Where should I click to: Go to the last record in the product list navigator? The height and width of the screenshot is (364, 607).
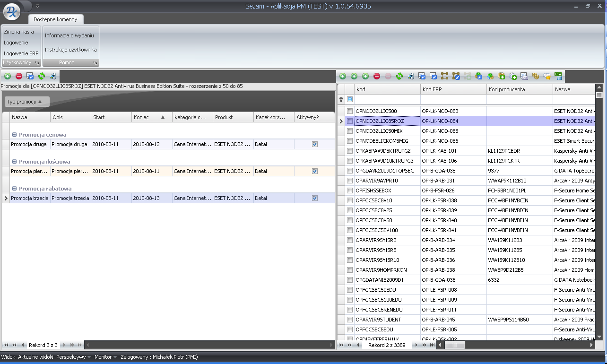pos(432,345)
